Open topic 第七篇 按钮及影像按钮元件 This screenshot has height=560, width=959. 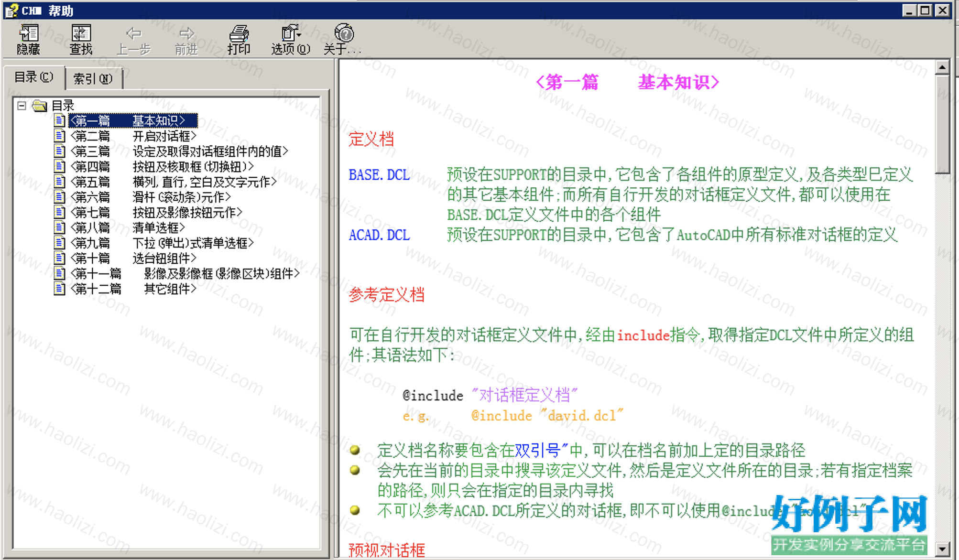156,212
